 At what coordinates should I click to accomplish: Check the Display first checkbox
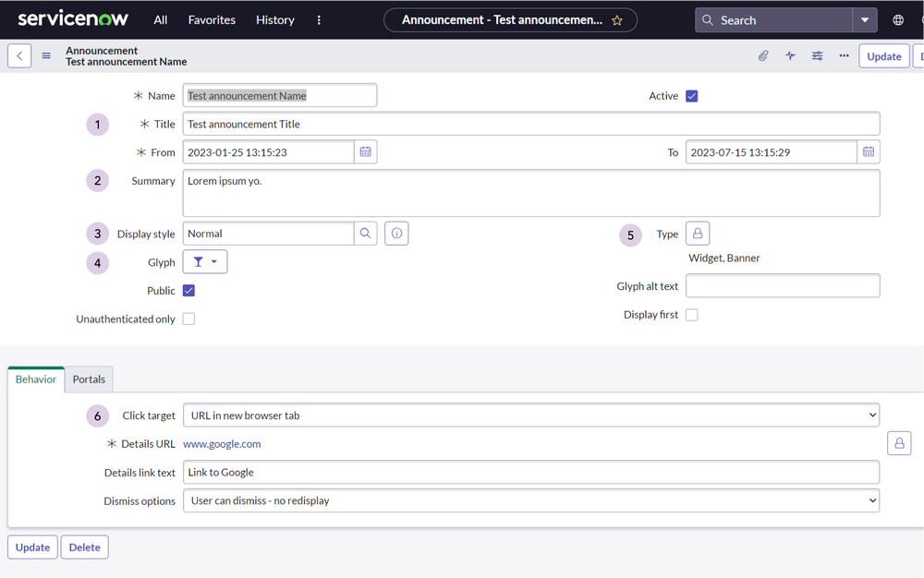tap(692, 315)
